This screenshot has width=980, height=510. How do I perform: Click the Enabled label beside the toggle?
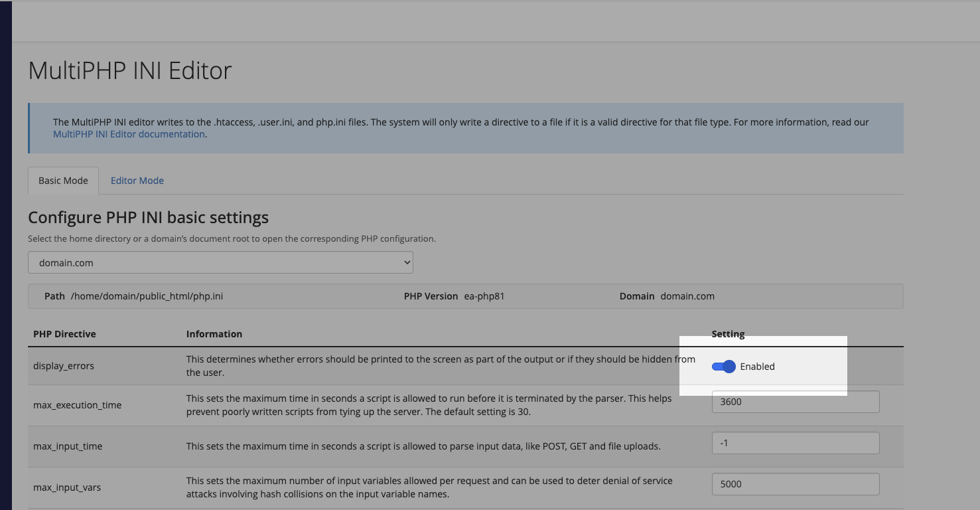(x=757, y=367)
